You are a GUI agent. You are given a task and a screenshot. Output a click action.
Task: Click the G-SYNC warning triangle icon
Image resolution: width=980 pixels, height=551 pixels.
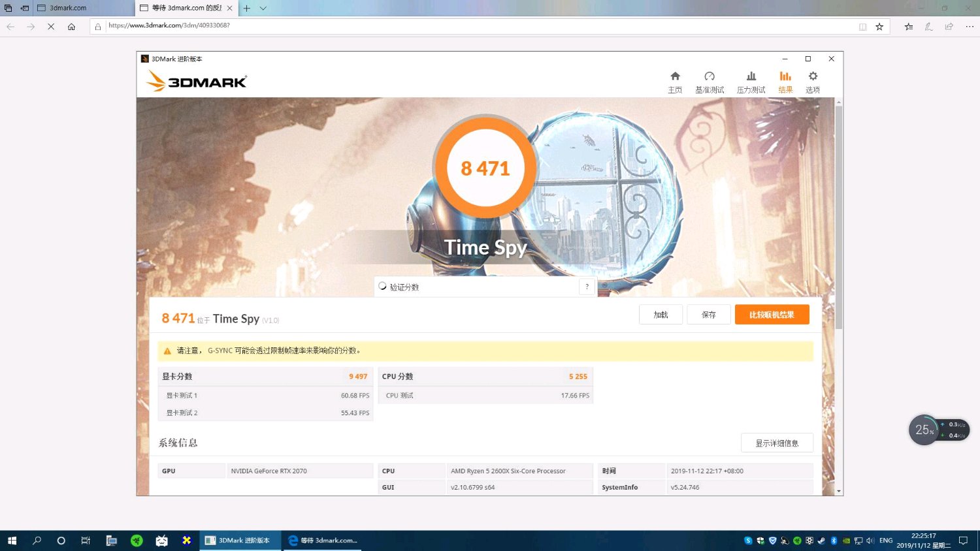click(167, 351)
